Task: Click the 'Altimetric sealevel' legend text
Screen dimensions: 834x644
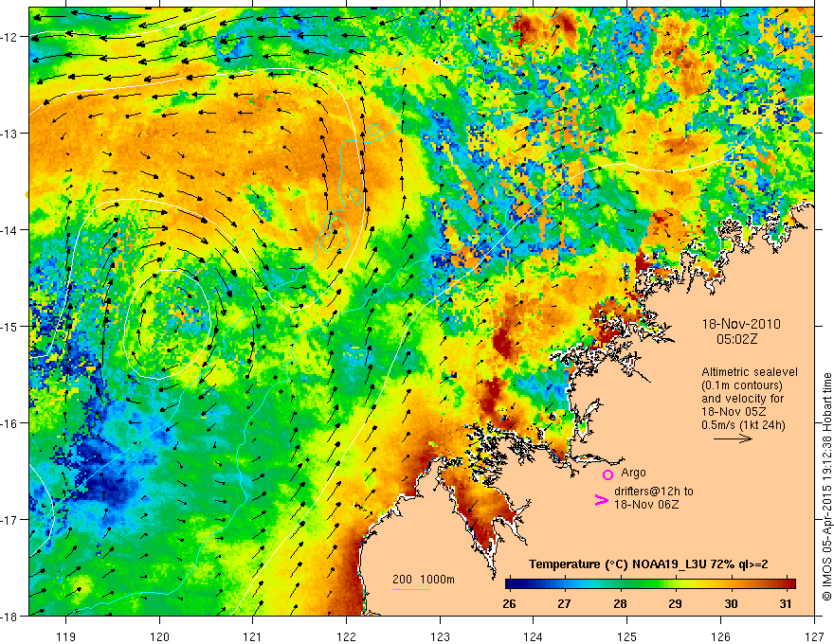Action: click(x=750, y=372)
